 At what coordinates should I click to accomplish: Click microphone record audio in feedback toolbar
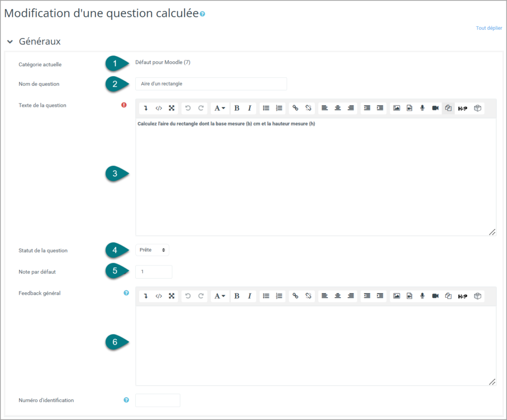click(x=422, y=296)
